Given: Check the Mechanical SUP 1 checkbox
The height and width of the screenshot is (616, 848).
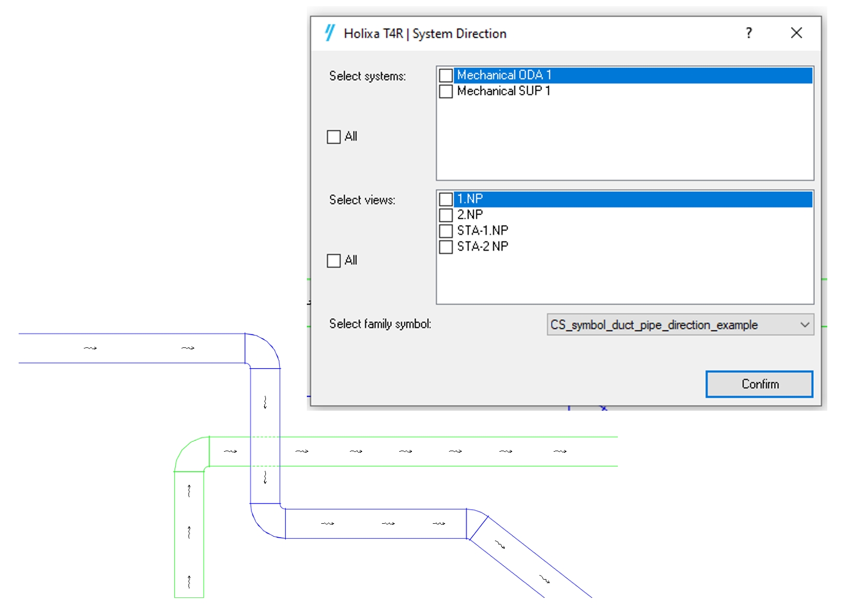Looking at the screenshot, I should click(x=446, y=92).
